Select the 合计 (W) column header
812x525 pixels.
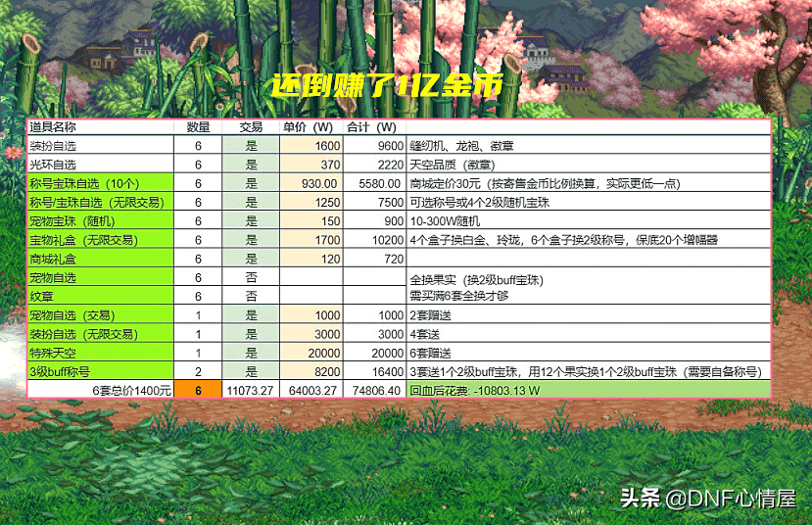374,127
